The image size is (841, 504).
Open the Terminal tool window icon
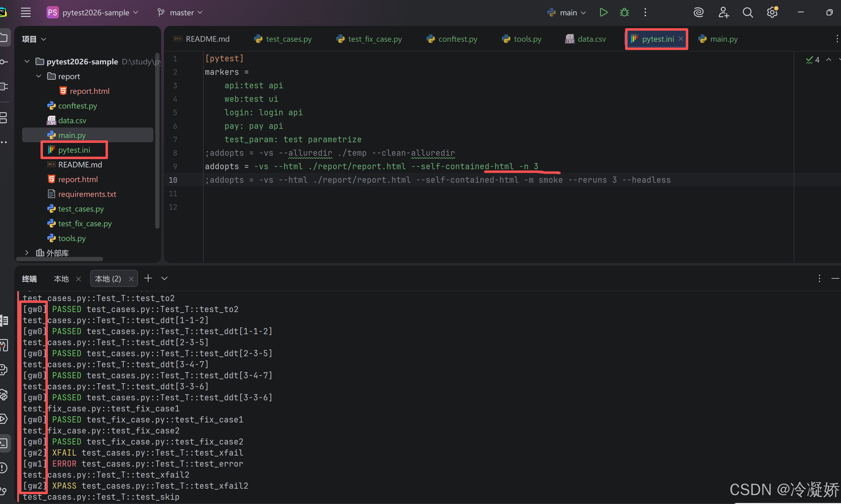[x=4, y=443]
